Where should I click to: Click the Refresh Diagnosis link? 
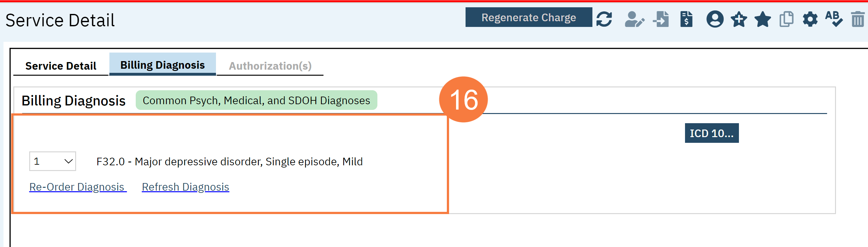click(x=185, y=187)
